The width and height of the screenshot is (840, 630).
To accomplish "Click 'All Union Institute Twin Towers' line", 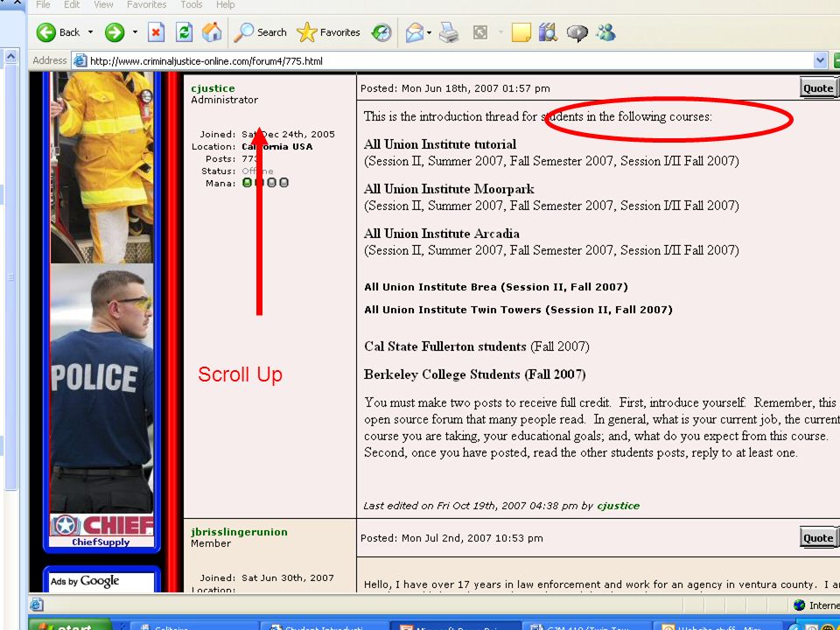I will click(518, 310).
